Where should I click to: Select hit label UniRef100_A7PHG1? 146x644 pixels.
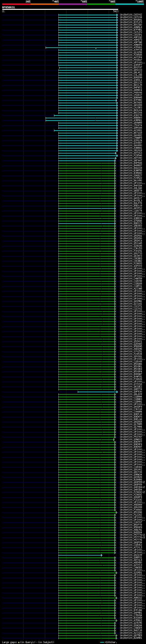[x=131, y=48]
